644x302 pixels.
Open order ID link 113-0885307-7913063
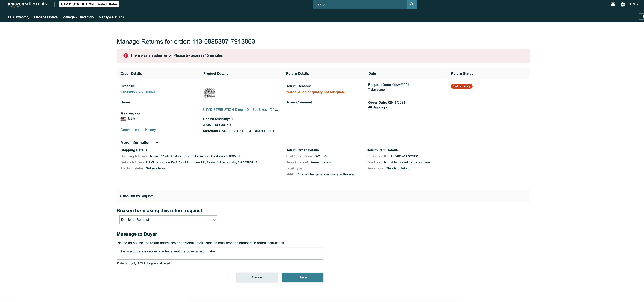(x=138, y=92)
